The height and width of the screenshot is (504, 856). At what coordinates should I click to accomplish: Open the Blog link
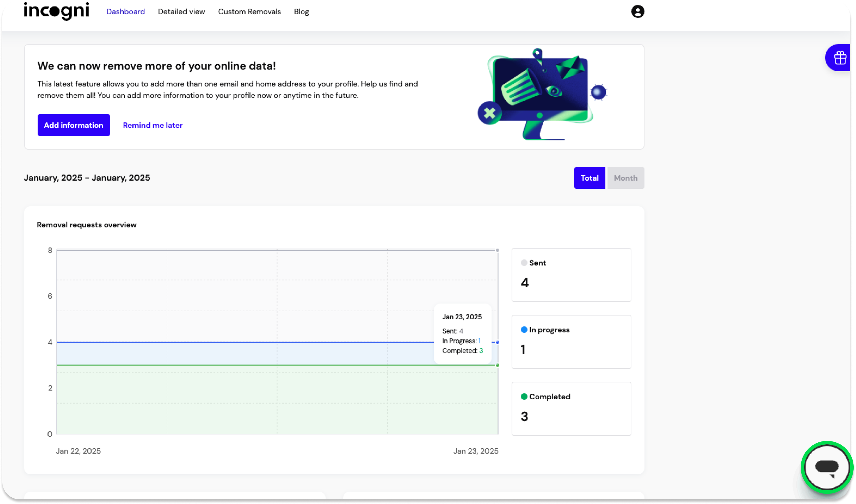[301, 12]
